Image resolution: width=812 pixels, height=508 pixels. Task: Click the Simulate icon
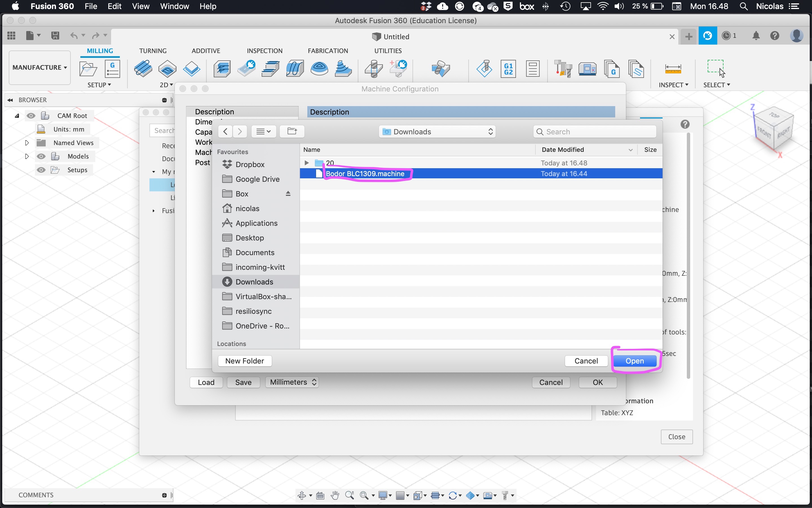[x=484, y=69]
